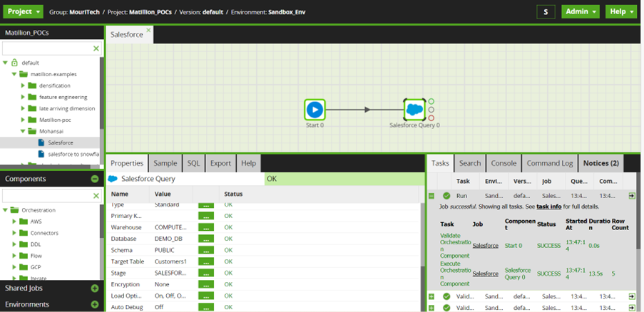Click the components search input field
The height and width of the screenshot is (312, 644).
pos(47,195)
